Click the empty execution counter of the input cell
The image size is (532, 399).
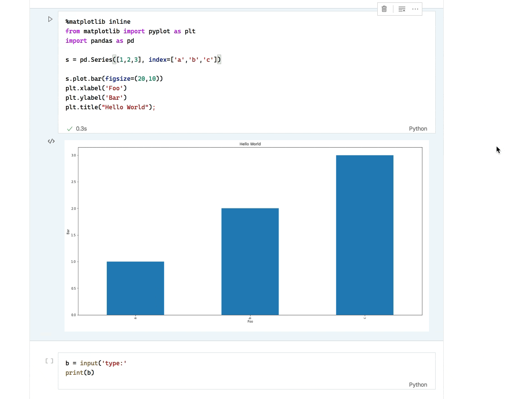pyautogui.click(x=49, y=361)
